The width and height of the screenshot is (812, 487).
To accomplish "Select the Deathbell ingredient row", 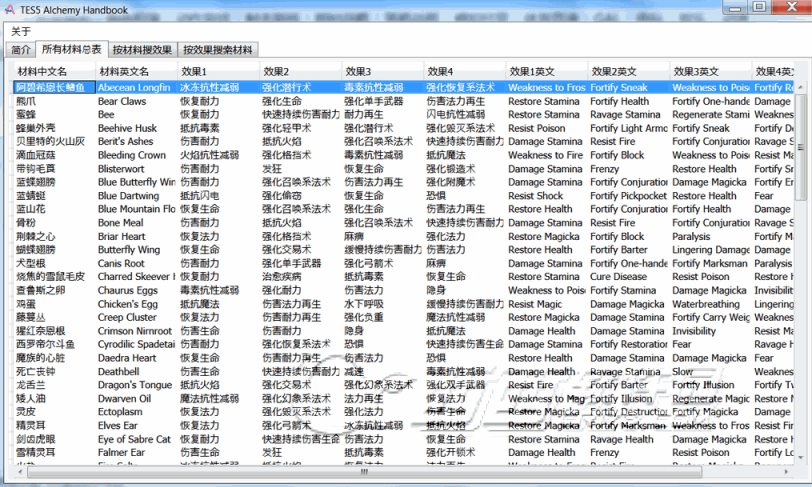I will (x=118, y=372).
